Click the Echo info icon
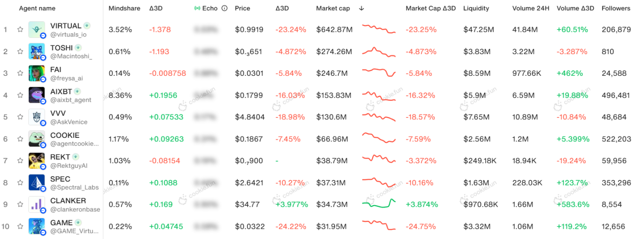The image size is (644, 239). pyautogui.click(x=225, y=8)
